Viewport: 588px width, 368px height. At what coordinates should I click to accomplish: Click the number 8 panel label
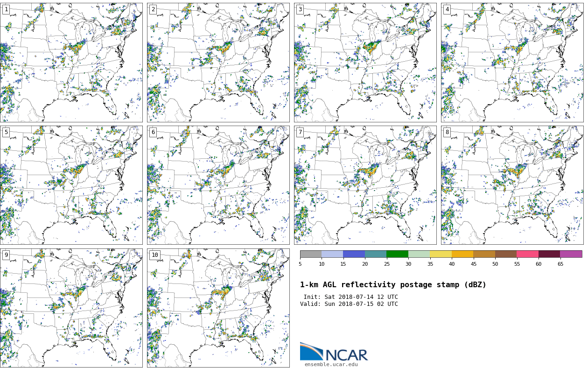pos(447,133)
